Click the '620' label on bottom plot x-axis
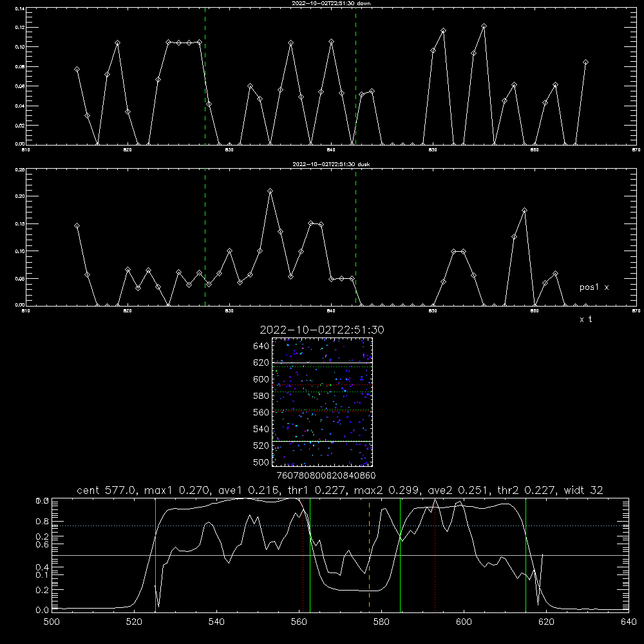The image size is (644, 644). (546, 621)
